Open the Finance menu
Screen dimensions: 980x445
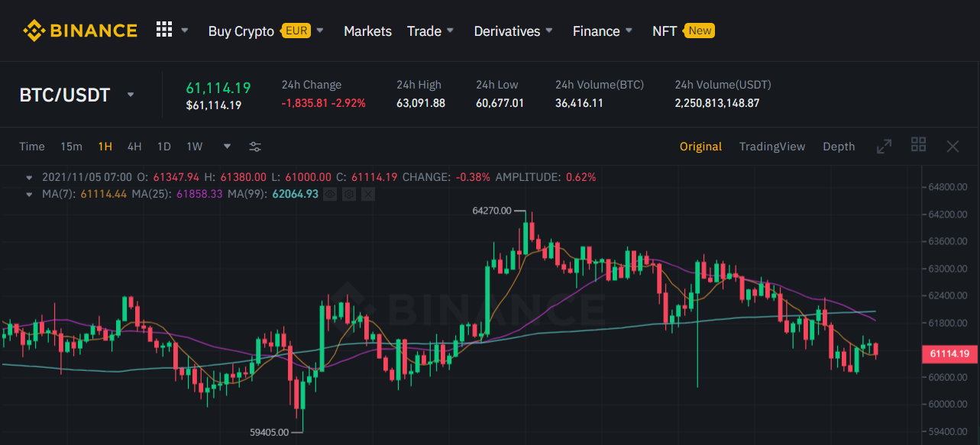click(596, 31)
